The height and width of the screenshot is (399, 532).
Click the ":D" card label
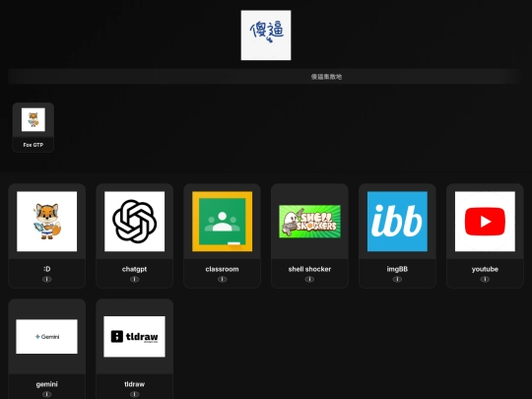pos(47,269)
